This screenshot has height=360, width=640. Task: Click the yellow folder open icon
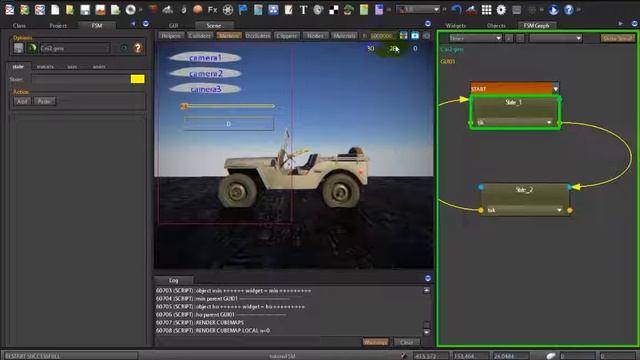70,9
